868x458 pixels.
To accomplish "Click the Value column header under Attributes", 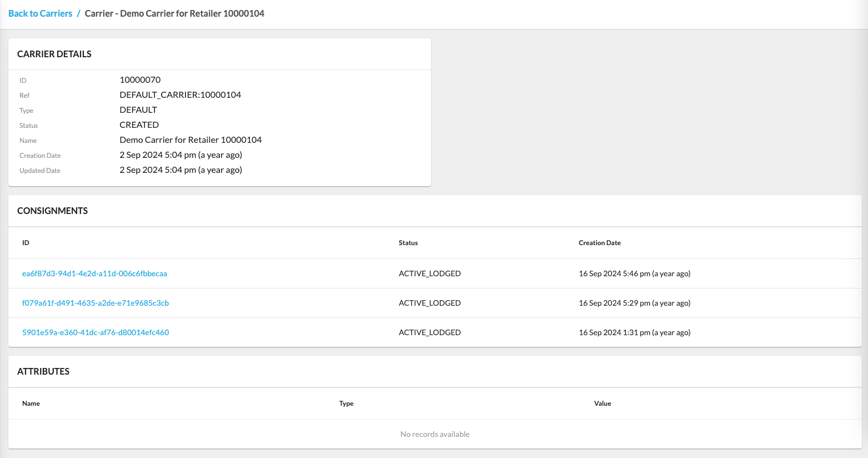I will click(x=603, y=404).
